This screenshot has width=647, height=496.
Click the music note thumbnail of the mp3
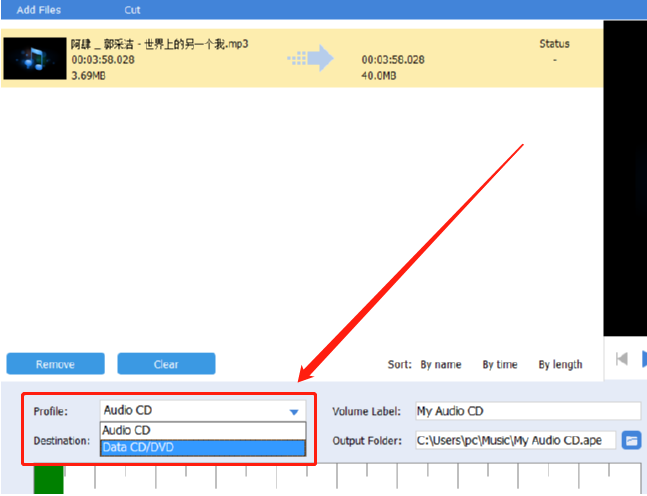click(35, 59)
